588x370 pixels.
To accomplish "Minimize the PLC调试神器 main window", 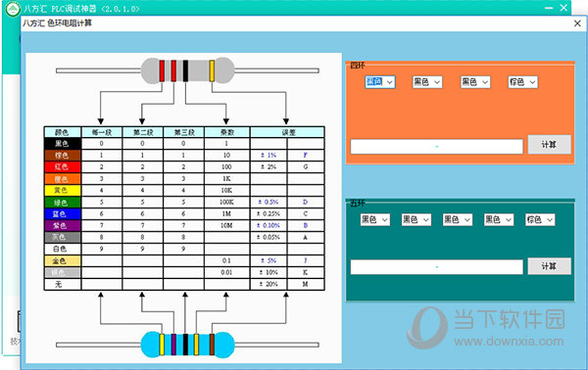I will pyautogui.click(x=549, y=8).
